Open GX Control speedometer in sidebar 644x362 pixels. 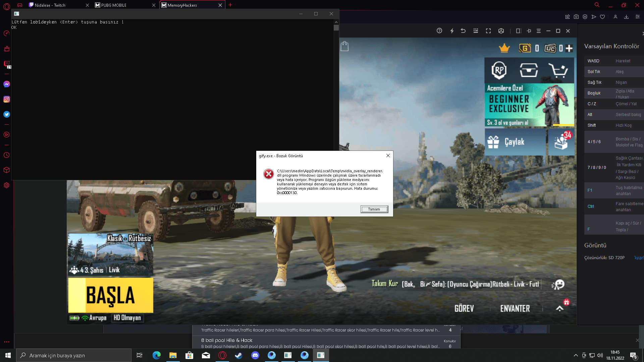[x=6, y=33]
